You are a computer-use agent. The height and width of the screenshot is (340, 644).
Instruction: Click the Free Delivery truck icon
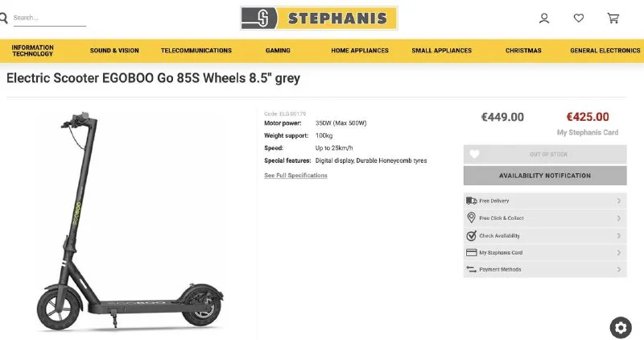coord(472,201)
